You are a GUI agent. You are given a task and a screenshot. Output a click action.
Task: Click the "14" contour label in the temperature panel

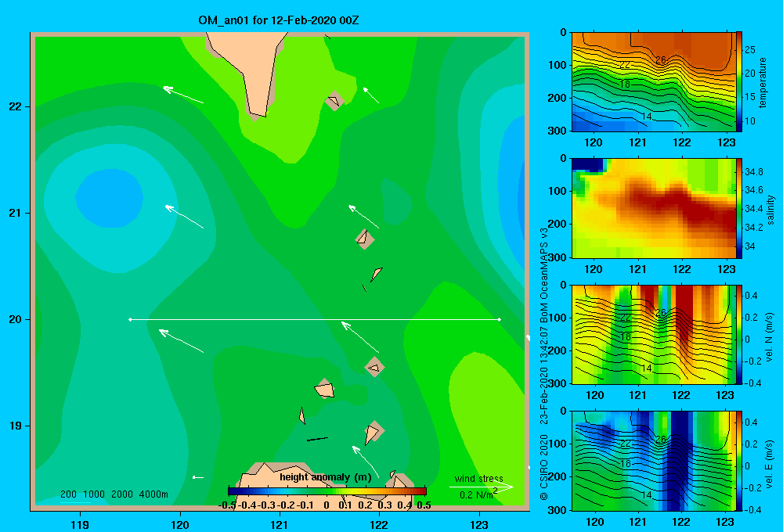(x=646, y=117)
